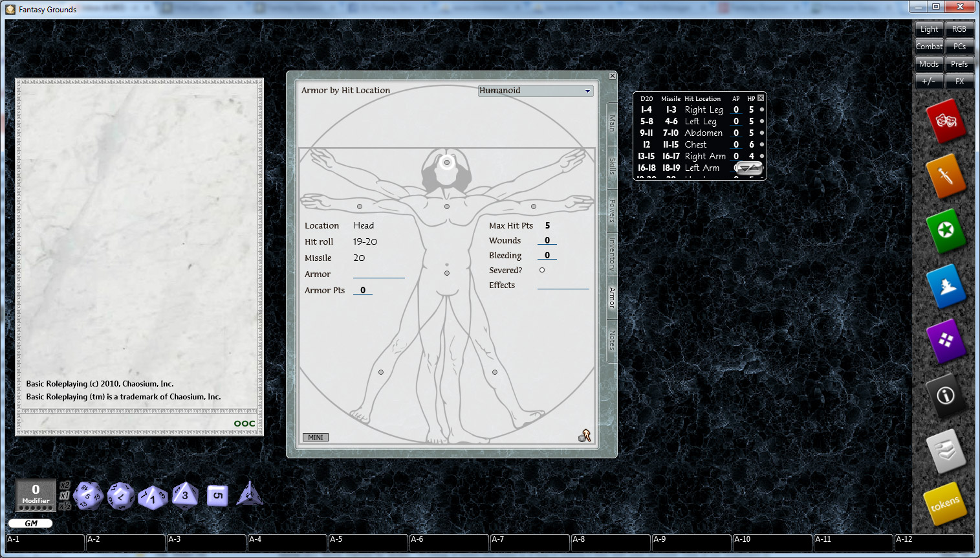Click the GM chat mode button
Viewport: 980px width, 558px height.
pyautogui.click(x=30, y=523)
